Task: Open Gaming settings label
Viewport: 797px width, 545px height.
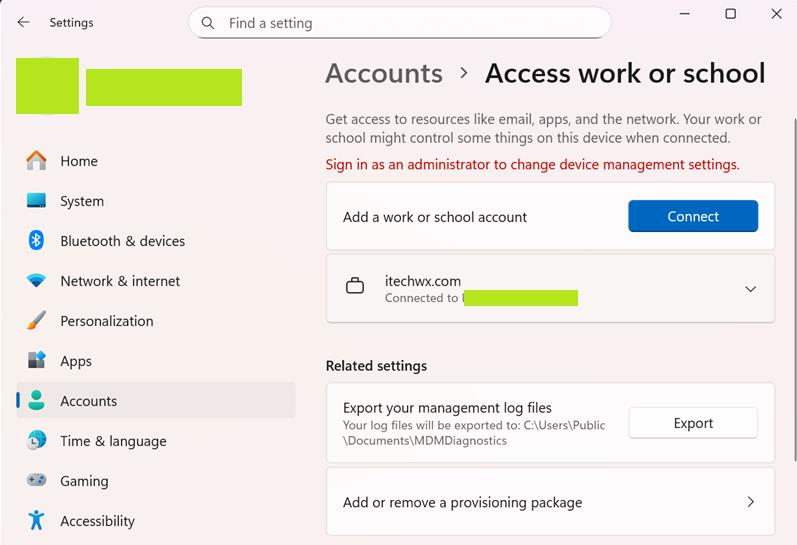Action: tap(84, 481)
